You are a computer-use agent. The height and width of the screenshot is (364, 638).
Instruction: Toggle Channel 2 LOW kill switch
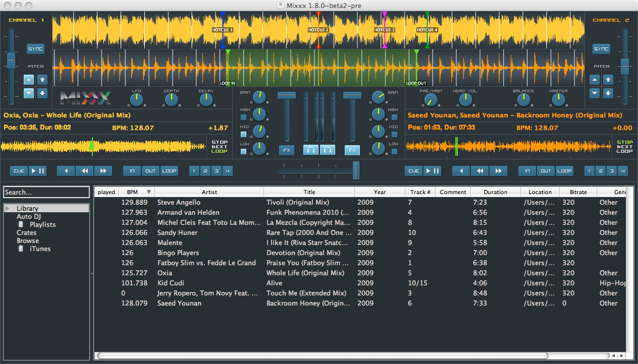tap(394, 152)
